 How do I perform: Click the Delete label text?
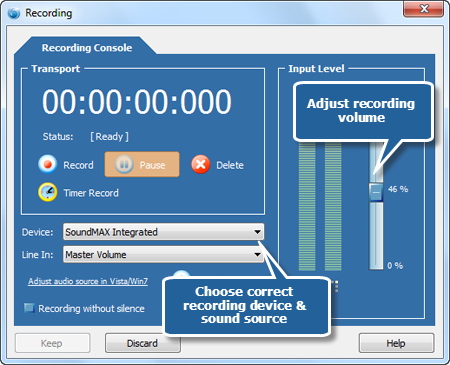point(230,165)
